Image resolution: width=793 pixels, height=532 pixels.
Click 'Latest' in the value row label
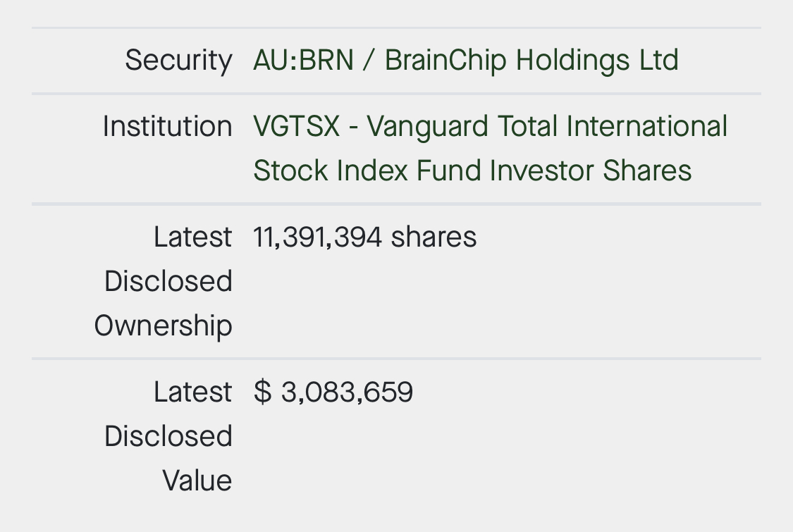pyautogui.click(x=192, y=392)
